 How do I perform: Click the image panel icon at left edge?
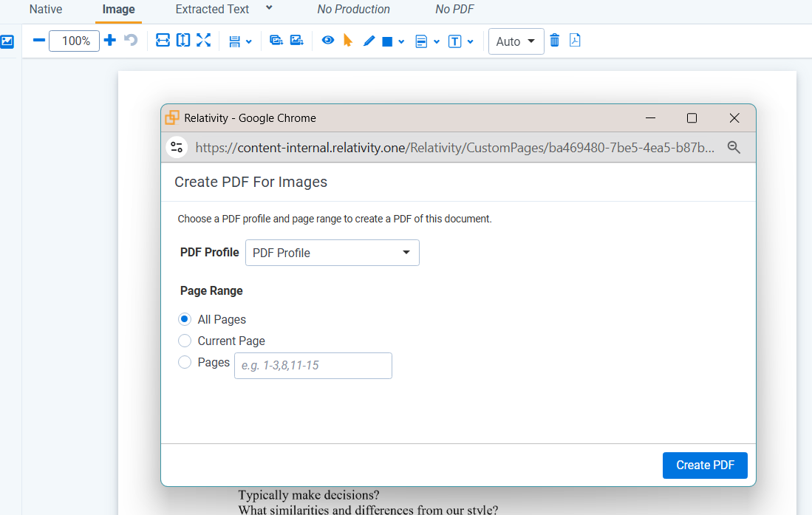pos(7,41)
